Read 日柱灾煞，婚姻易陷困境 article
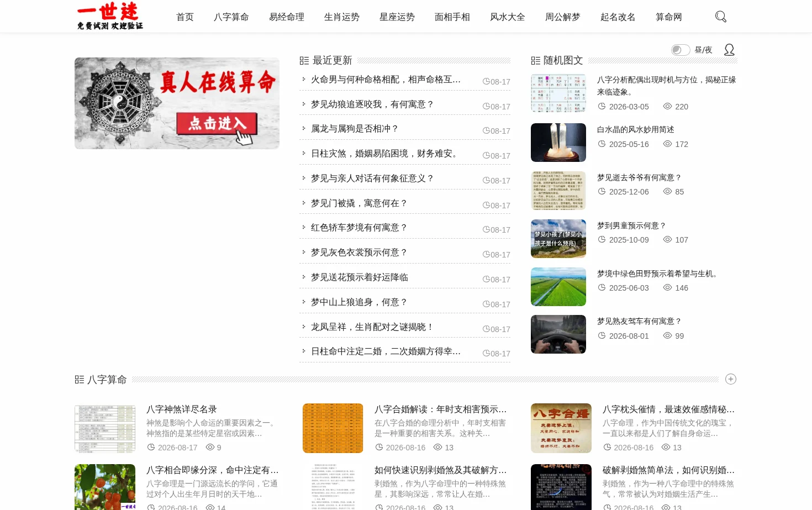Screen dimensions: 812x510 click(386, 154)
